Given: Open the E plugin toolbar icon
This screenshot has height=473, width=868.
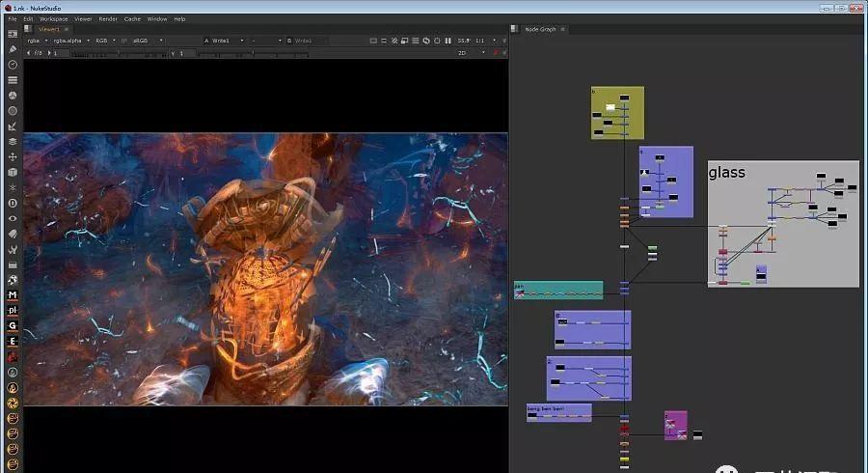Looking at the screenshot, I should pos(13,341).
